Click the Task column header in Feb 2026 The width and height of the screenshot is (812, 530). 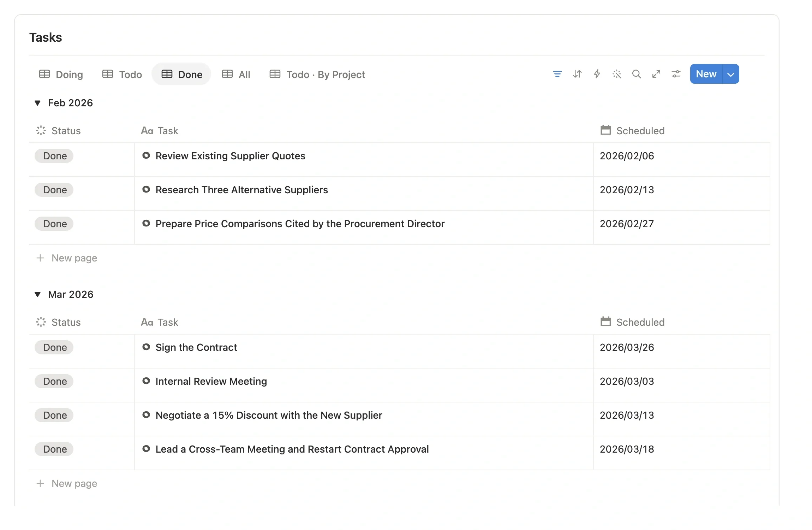(x=160, y=131)
